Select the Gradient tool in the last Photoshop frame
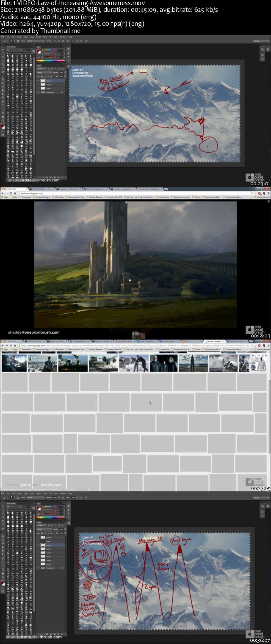The height and width of the screenshot is (644, 271). (3, 547)
